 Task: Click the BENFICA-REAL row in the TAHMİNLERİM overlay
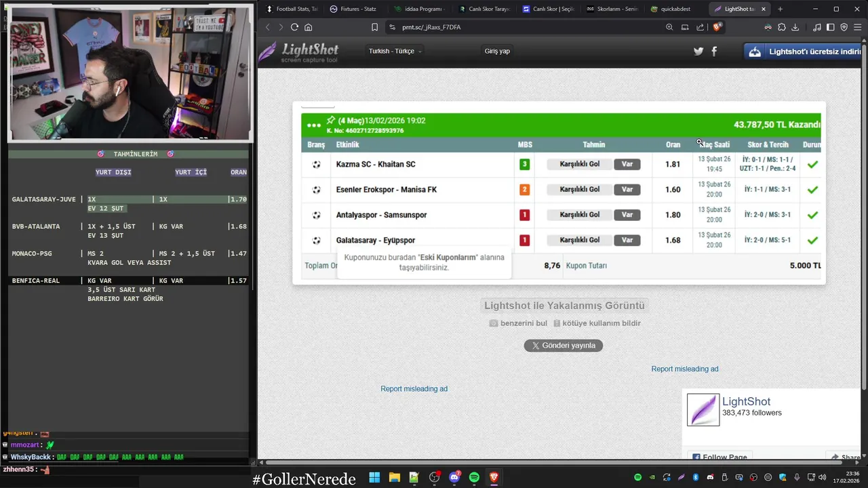[x=129, y=281]
